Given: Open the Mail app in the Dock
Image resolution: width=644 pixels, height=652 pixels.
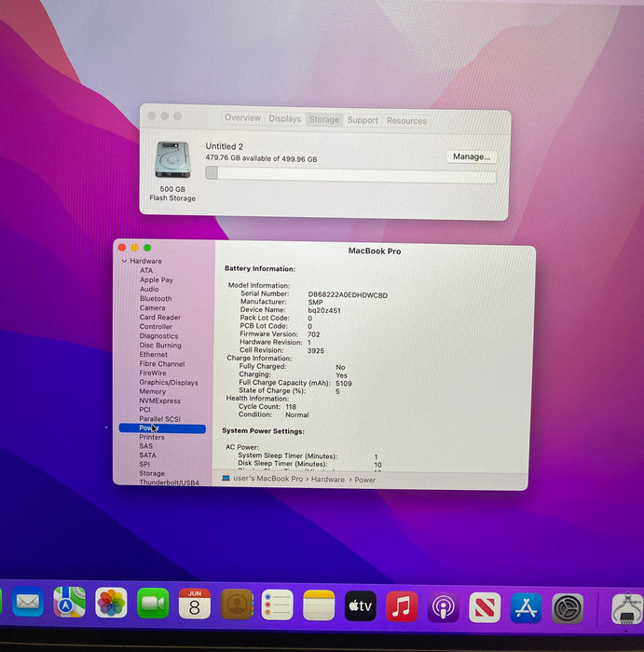Looking at the screenshot, I should [28, 602].
